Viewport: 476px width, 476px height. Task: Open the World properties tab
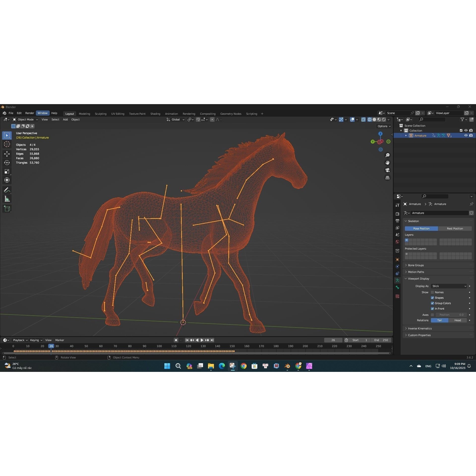tap(397, 241)
